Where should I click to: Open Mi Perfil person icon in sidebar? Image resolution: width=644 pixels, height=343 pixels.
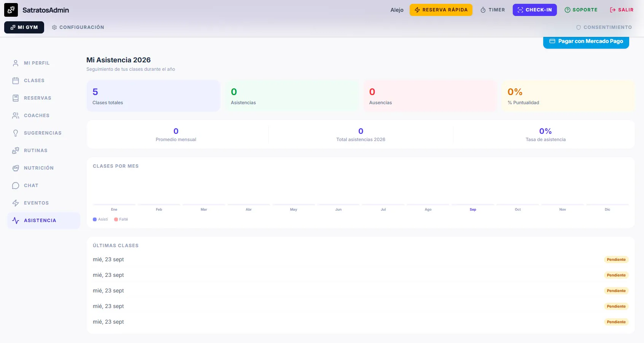[x=16, y=63]
